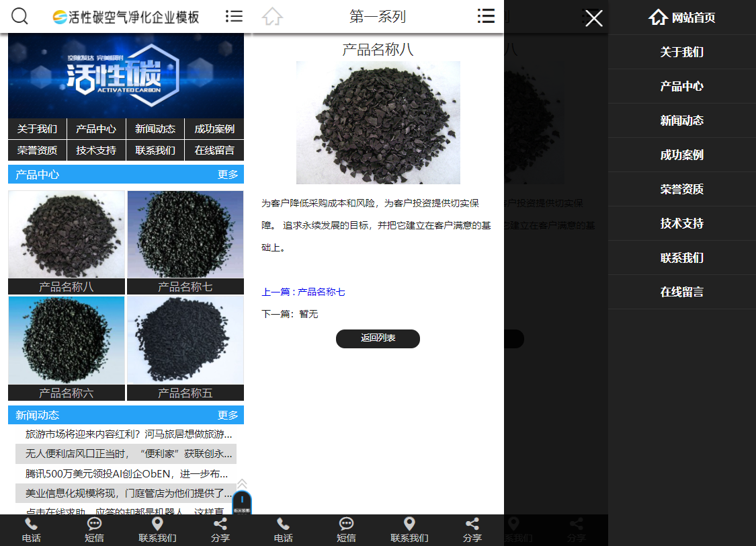Open 网站首页 in the side menu
This screenshot has width=756, height=546.
click(x=682, y=17)
